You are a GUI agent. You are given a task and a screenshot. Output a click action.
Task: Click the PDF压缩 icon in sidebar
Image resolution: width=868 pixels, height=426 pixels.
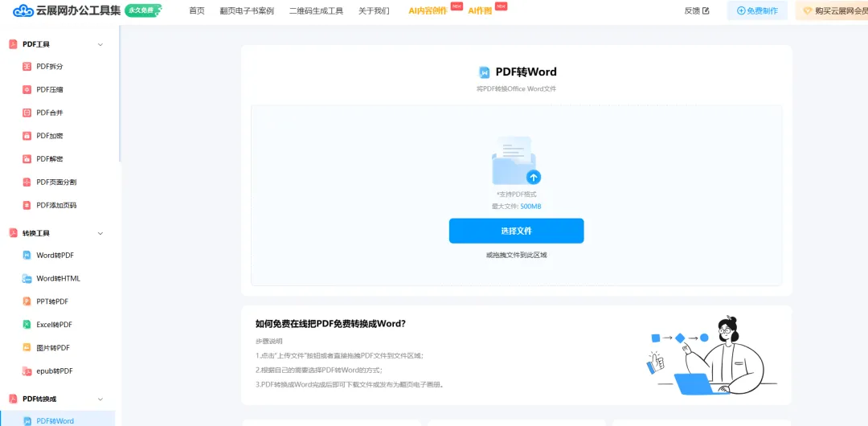27,90
